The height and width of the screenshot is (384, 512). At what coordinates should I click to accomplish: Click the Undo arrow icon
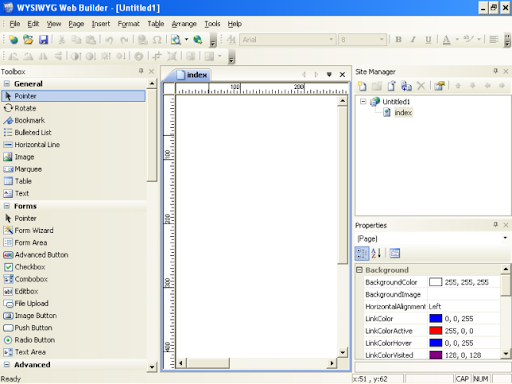pos(109,40)
